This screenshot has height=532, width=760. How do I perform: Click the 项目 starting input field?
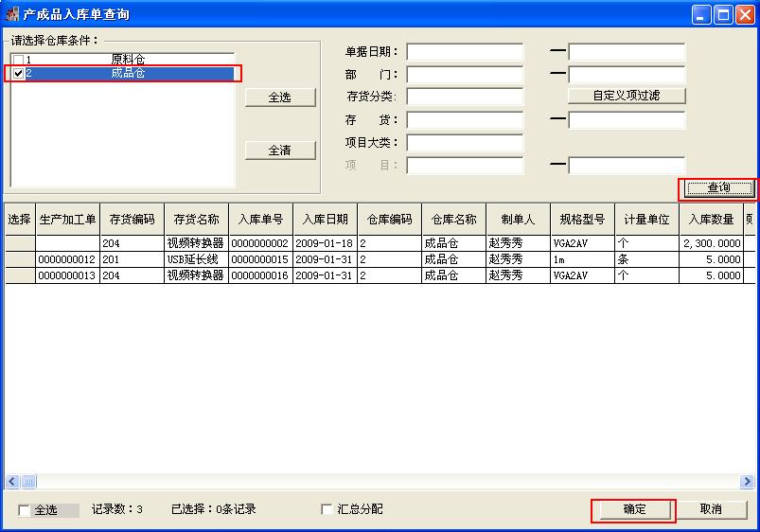tap(465, 166)
